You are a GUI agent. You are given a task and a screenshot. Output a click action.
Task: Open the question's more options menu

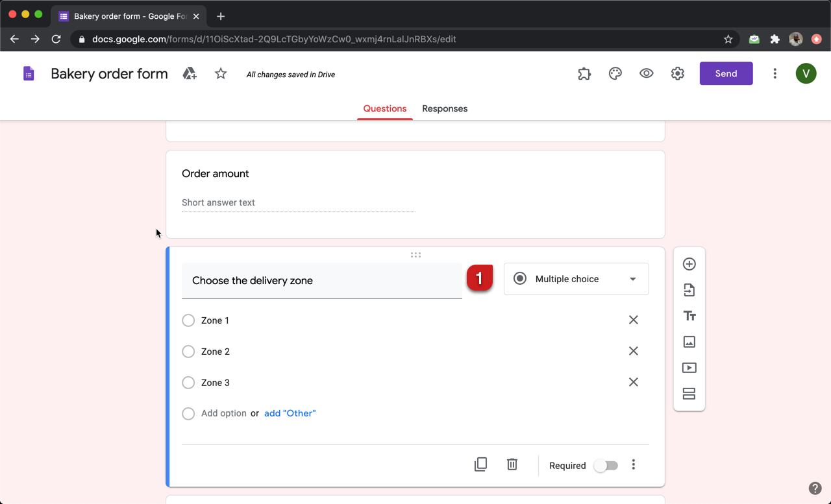coord(633,464)
